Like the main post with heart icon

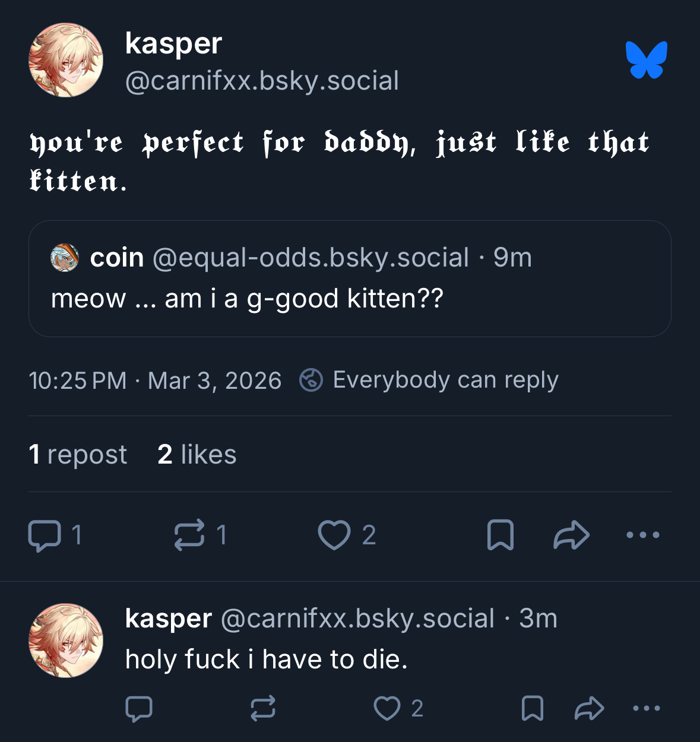[x=334, y=535]
